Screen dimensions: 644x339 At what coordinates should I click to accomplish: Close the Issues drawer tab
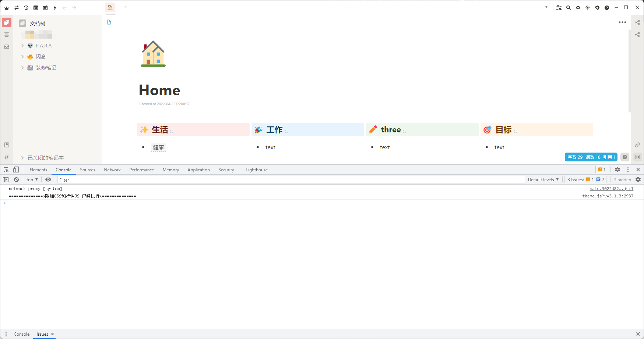pos(53,334)
